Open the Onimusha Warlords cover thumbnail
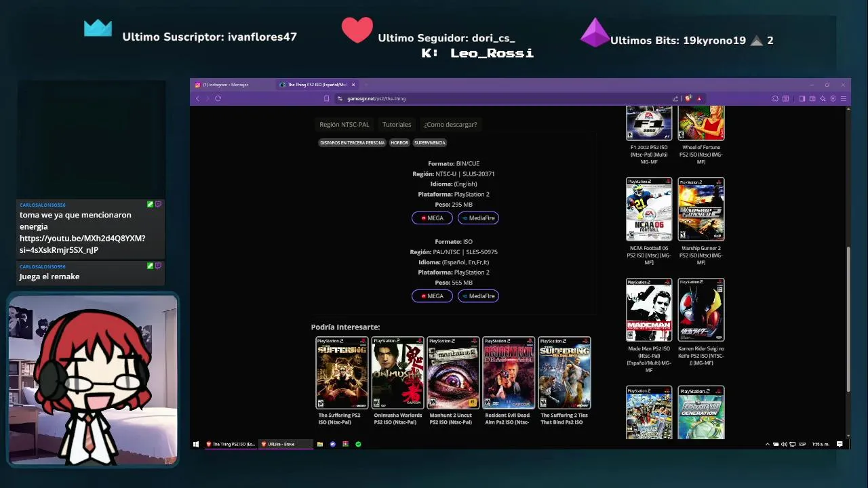Screen dimensions: 868x488 397,373
